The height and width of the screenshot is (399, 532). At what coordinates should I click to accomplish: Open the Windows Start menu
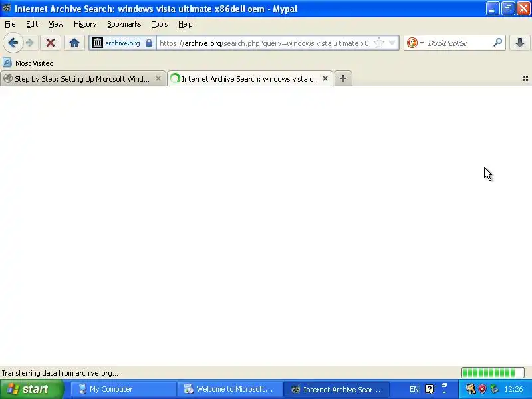pos(32,389)
